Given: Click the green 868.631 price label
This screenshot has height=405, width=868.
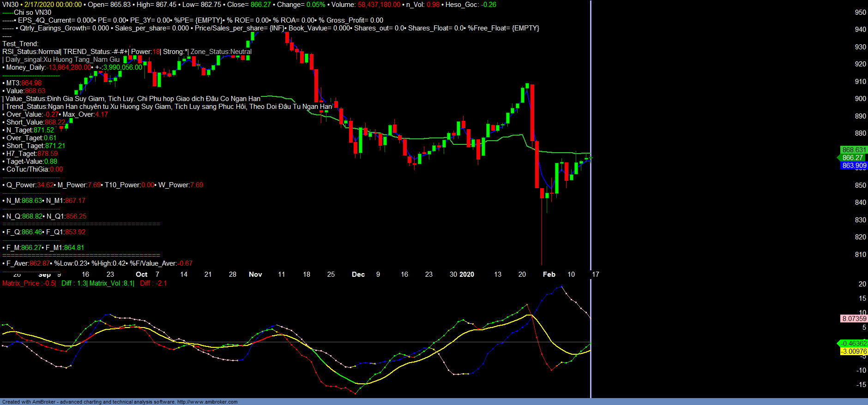Looking at the screenshot, I should coord(854,150).
